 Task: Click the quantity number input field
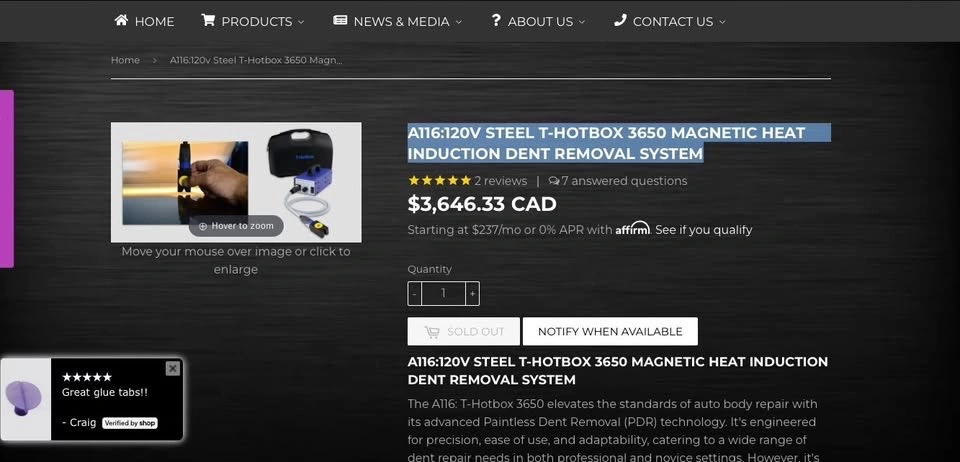443,294
